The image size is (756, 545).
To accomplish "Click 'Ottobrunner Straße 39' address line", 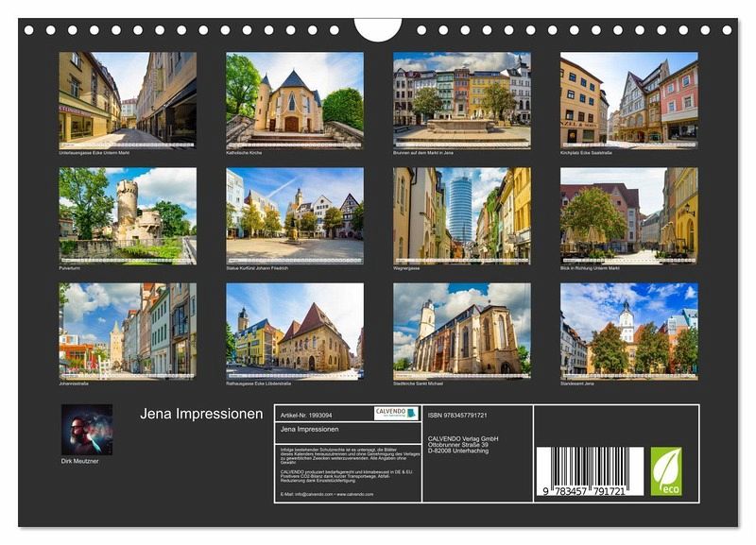I will click(x=457, y=445).
